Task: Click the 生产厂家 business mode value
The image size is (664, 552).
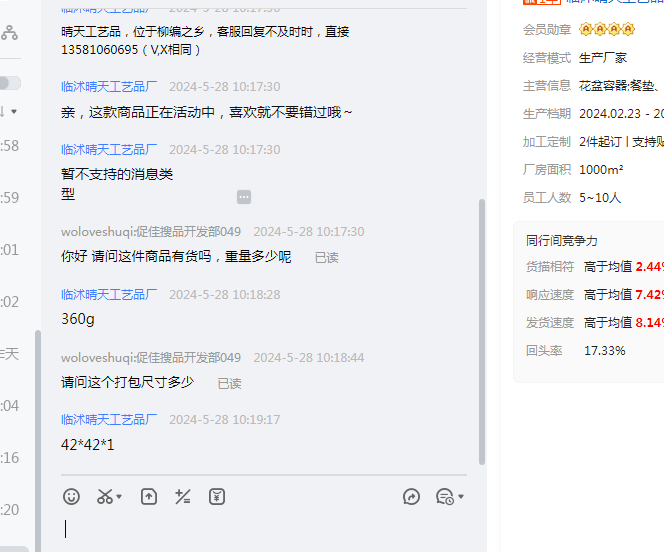Action: pos(603,58)
